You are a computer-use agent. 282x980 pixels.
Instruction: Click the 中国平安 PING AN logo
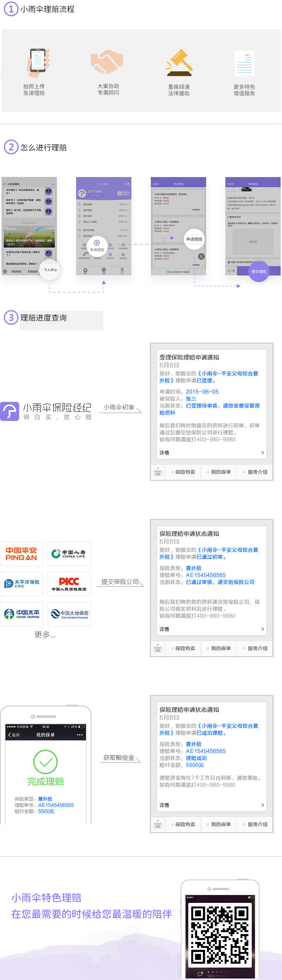[21, 554]
